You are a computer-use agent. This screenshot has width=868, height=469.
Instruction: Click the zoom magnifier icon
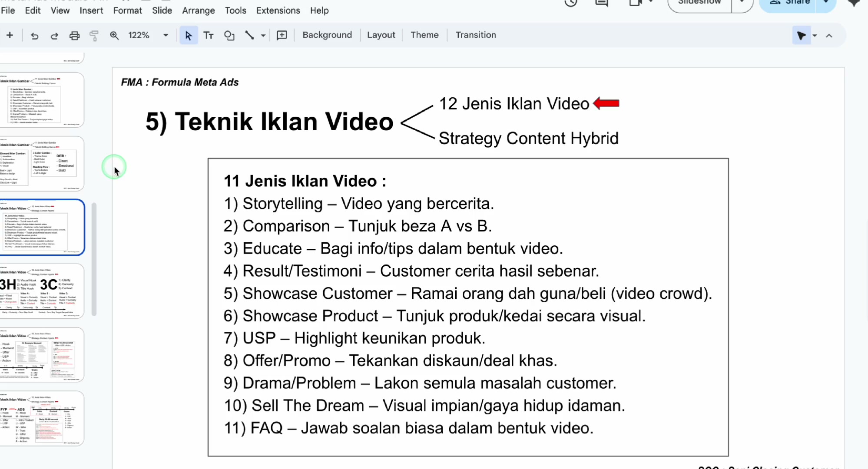point(114,36)
